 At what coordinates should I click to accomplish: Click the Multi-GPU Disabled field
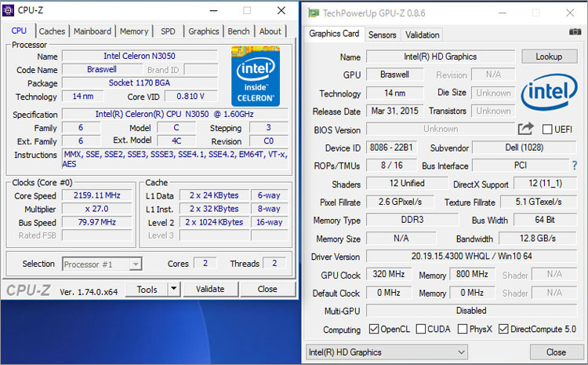click(471, 311)
